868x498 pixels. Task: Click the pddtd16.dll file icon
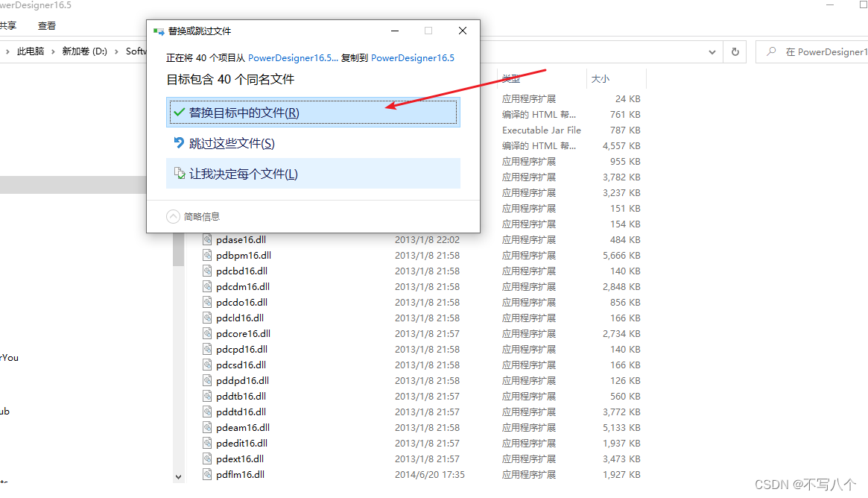[x=207, y=412]
